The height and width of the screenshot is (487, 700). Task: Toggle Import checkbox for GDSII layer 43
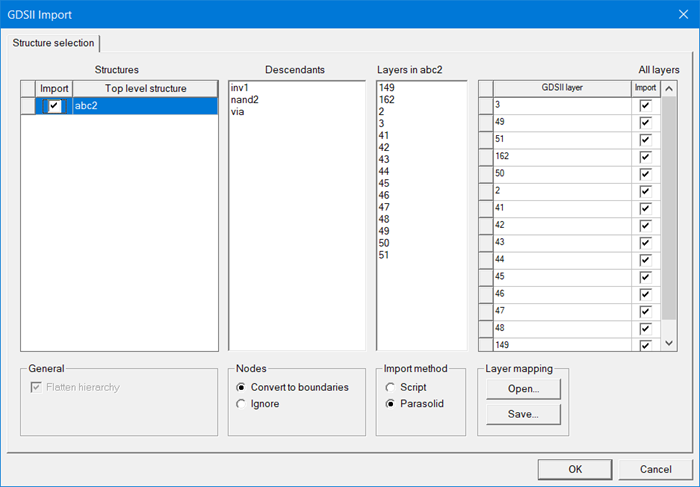645,243
